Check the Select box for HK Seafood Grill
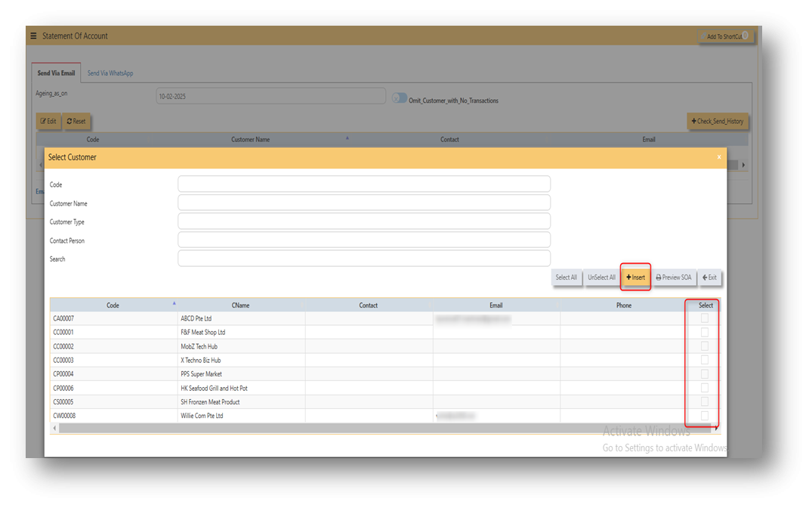Viewport: 812px width, 508px height. (x=704, y=388)
